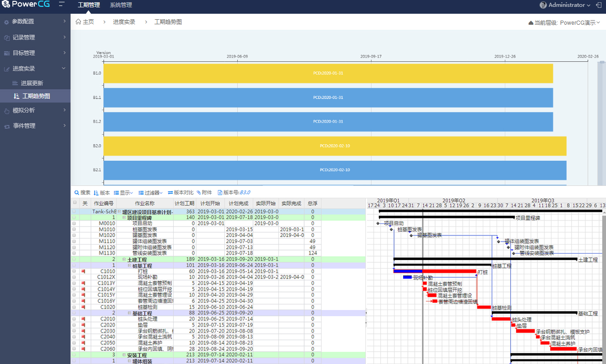606x364 pixels.
Task: Open the 过滤器 filter dropdown
Action: click(x=150, y=193)
